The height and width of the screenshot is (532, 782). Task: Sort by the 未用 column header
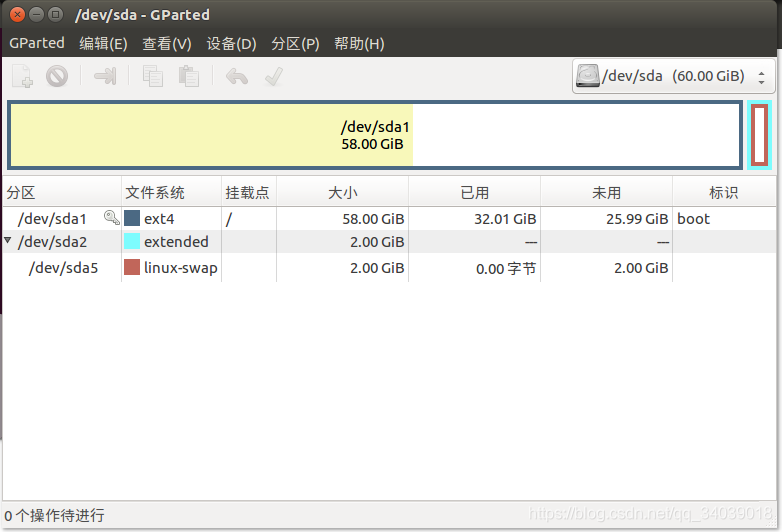pyautogui.click(x=606, y=192)
